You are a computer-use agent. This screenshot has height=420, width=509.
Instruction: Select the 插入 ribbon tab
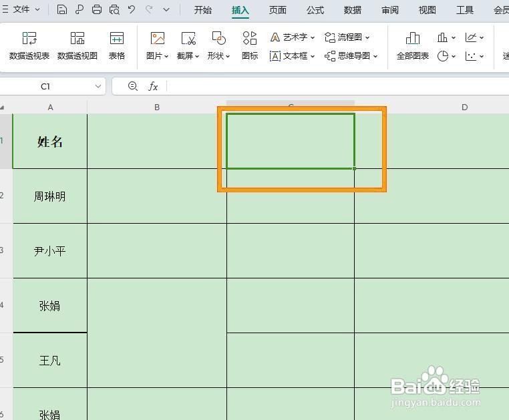[x=240, y=11]
